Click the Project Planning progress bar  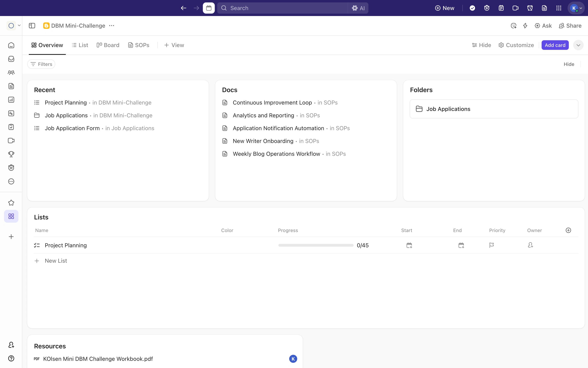pos(316,245)
